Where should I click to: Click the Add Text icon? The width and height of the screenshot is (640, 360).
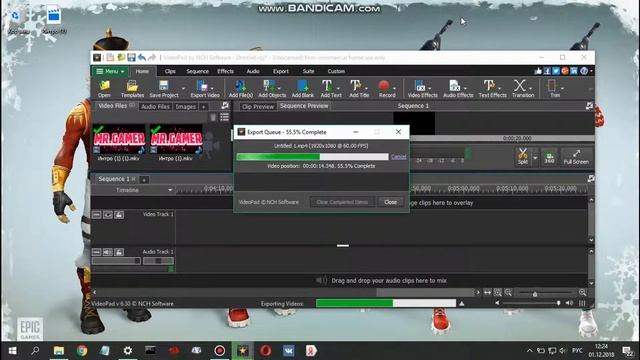point(328,88)
